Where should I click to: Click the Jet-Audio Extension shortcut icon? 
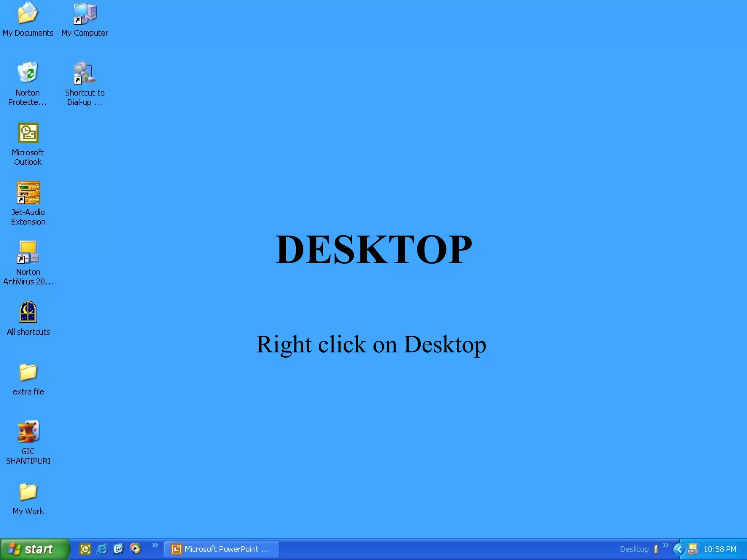28,192
